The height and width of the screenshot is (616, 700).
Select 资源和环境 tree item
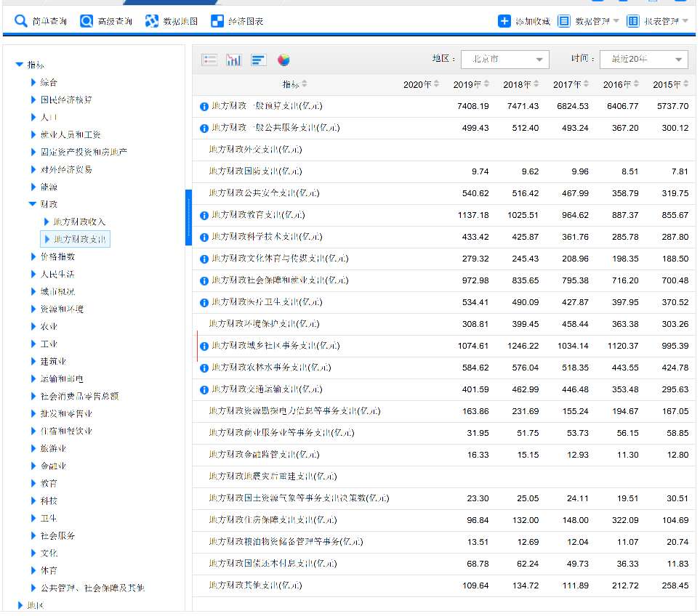tap(62, 309)
